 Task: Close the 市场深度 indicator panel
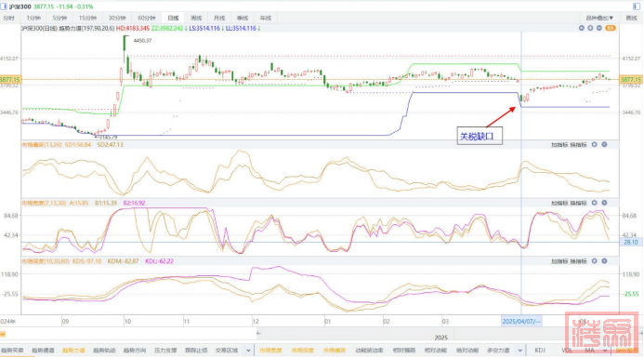tap(605, 261)
